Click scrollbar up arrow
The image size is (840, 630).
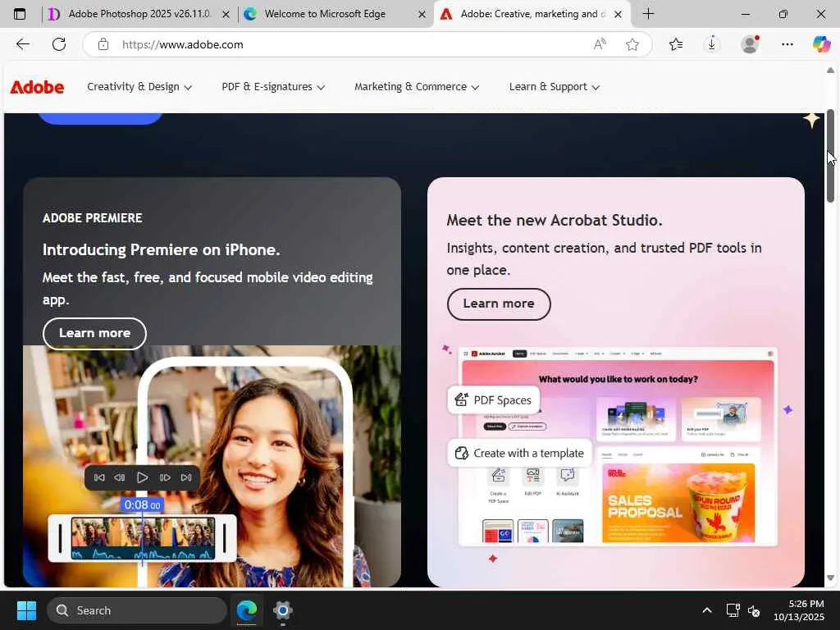[830, 71]
